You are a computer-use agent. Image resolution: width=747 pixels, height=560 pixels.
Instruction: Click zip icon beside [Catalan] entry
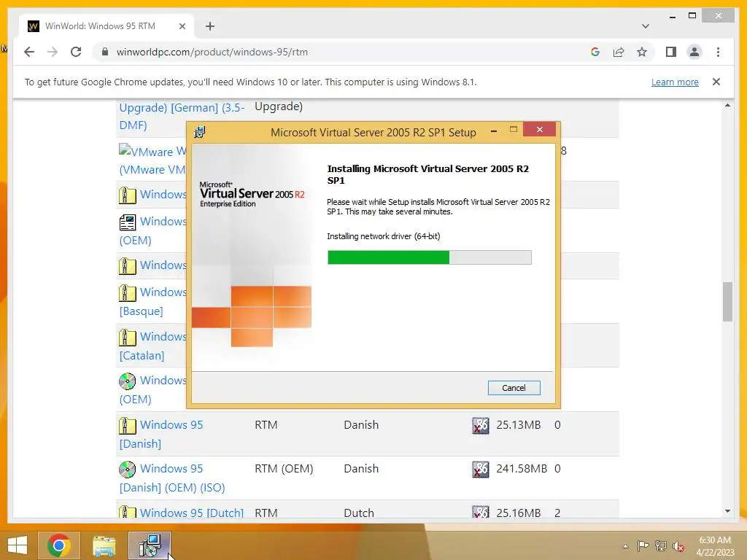(127, 337)
